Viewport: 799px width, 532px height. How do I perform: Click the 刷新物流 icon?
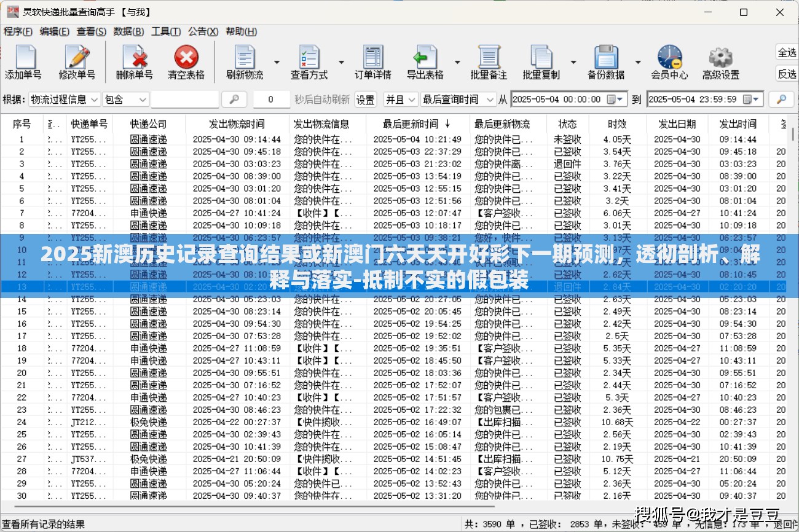(245, 62)
